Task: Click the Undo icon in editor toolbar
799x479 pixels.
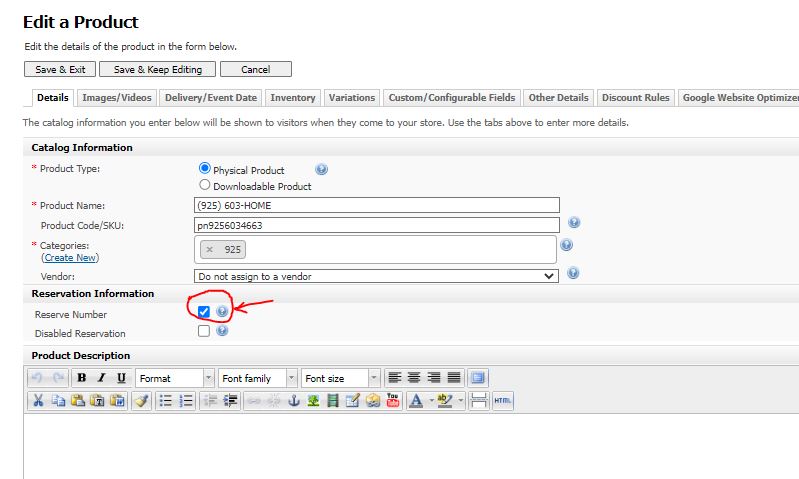Action: (37, 378)
